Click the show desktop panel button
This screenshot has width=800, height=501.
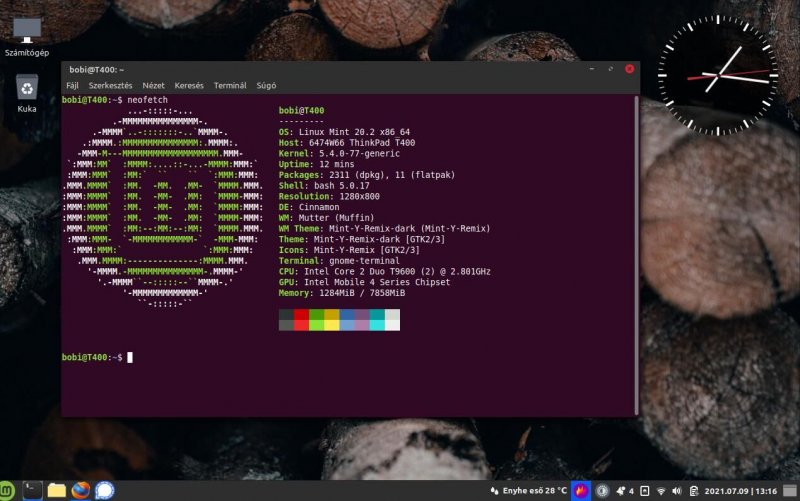click(x=790, y=491)
